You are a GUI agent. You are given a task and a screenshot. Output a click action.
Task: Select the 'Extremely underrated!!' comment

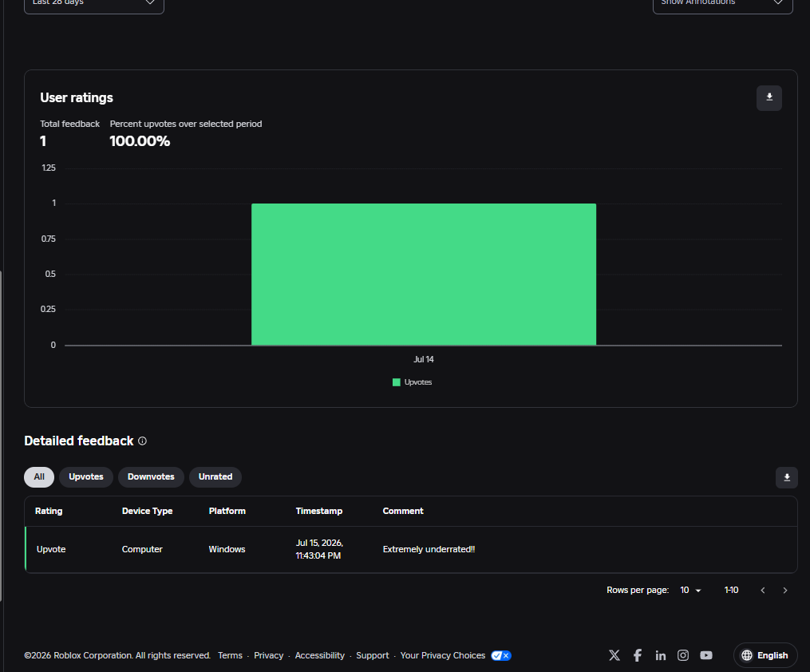(429, 549)
